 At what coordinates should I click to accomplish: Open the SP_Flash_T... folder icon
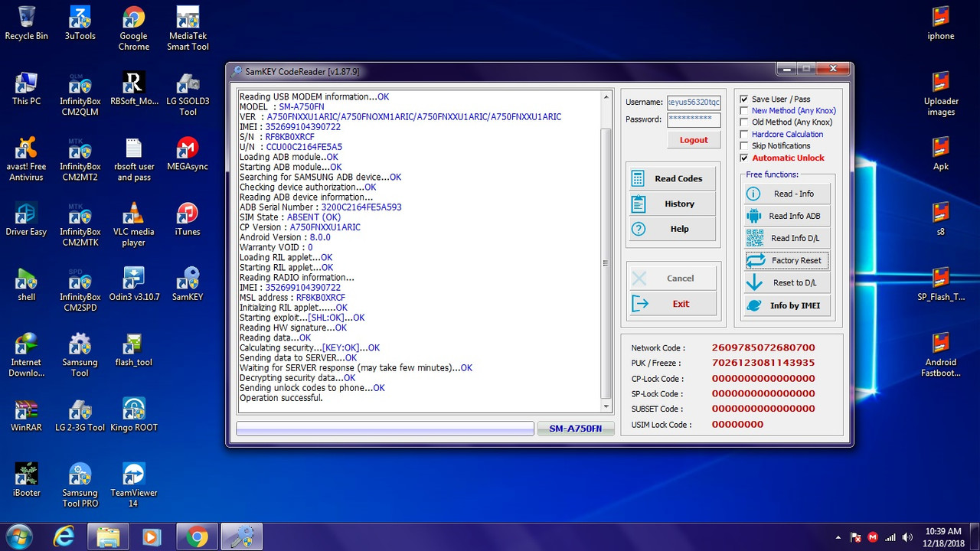coord(941,284)
